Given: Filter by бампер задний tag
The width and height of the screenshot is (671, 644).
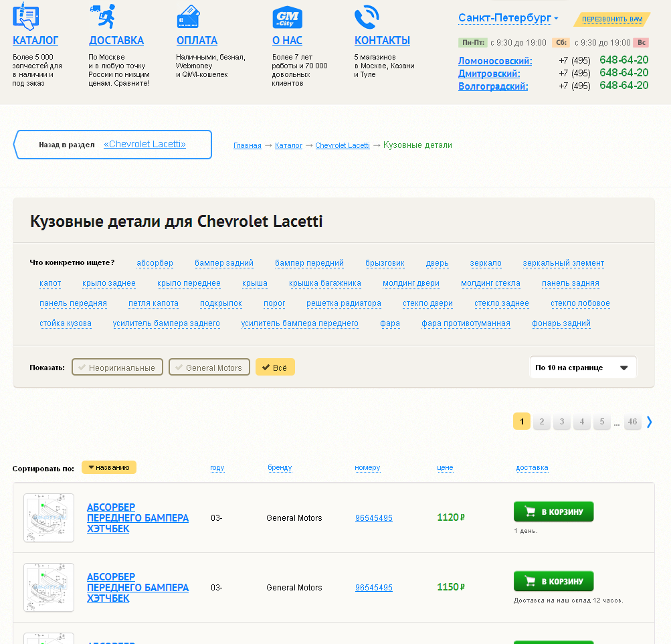Looking at the screenshot, I should (x=224, y=263).
